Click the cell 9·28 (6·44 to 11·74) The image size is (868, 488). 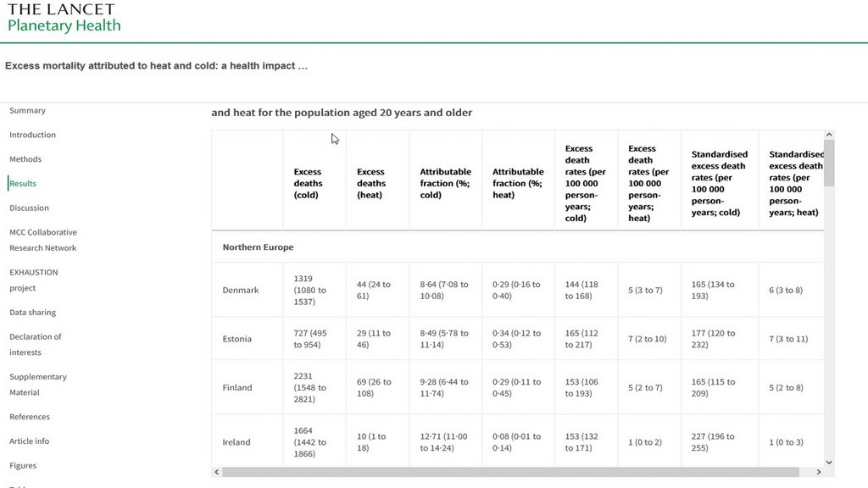444,387
